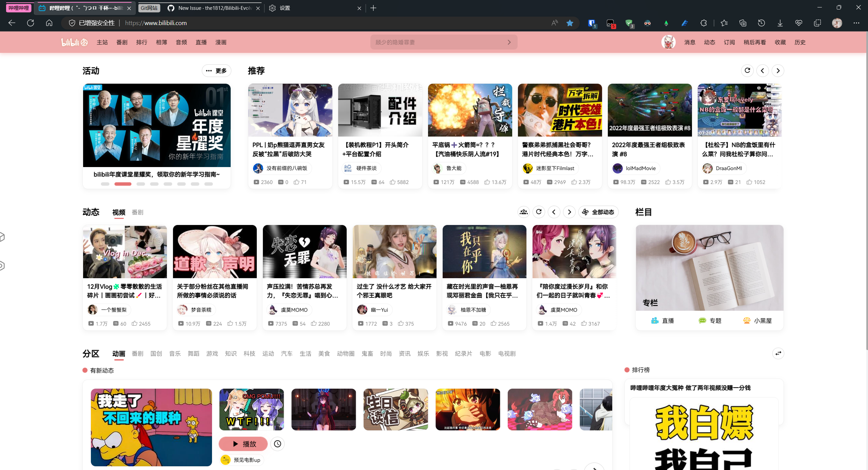Click the search arrow in search box

click(509, 42)
